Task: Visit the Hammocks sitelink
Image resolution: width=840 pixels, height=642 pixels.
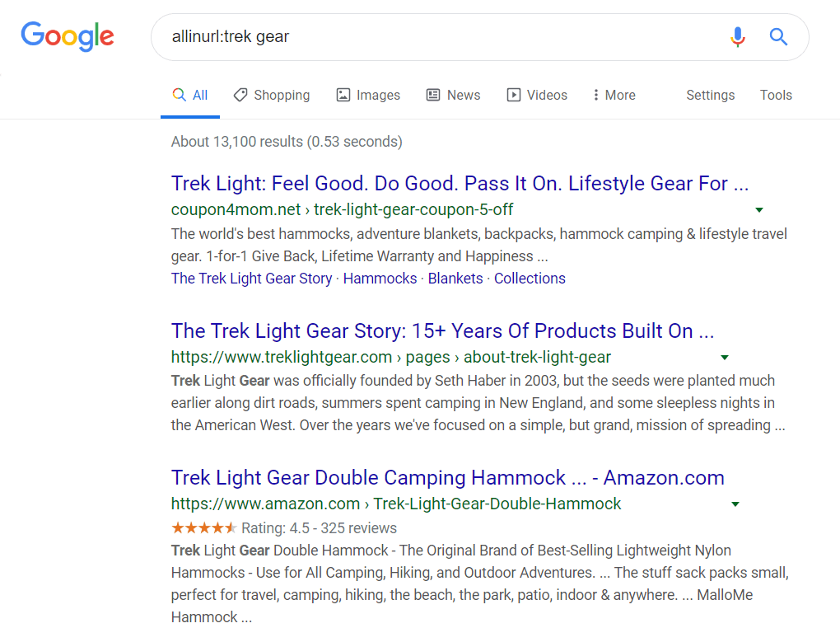Action: [380, 278]
